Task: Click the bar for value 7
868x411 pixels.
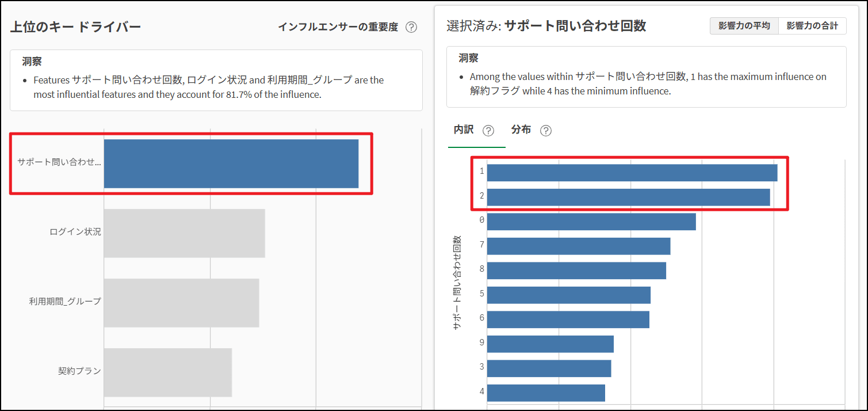Action: (579, 246)
